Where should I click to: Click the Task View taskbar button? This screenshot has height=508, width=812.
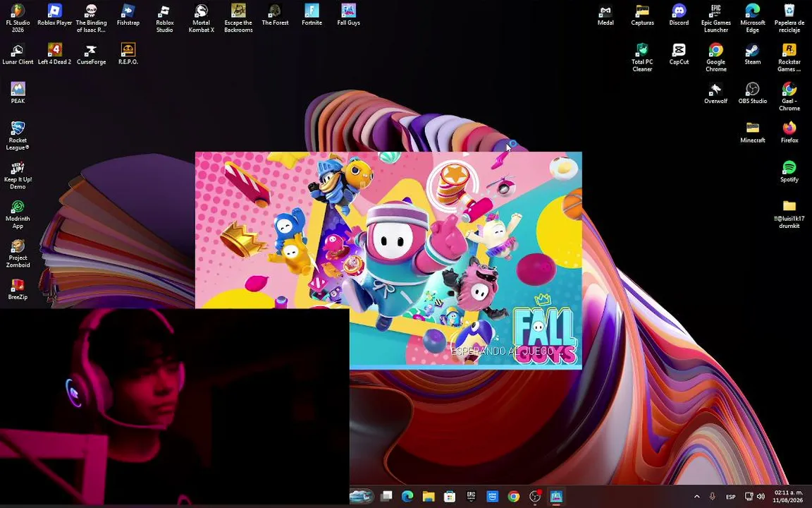tap(386, 497)
